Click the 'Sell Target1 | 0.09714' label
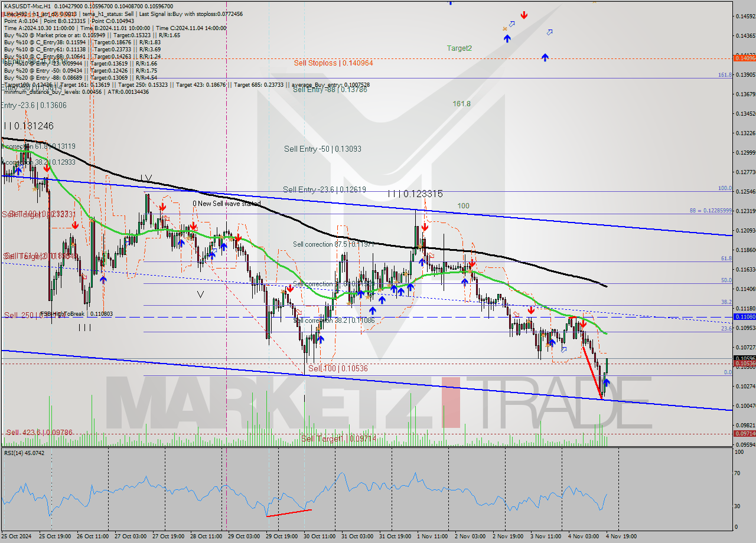 tap(338, 439)
